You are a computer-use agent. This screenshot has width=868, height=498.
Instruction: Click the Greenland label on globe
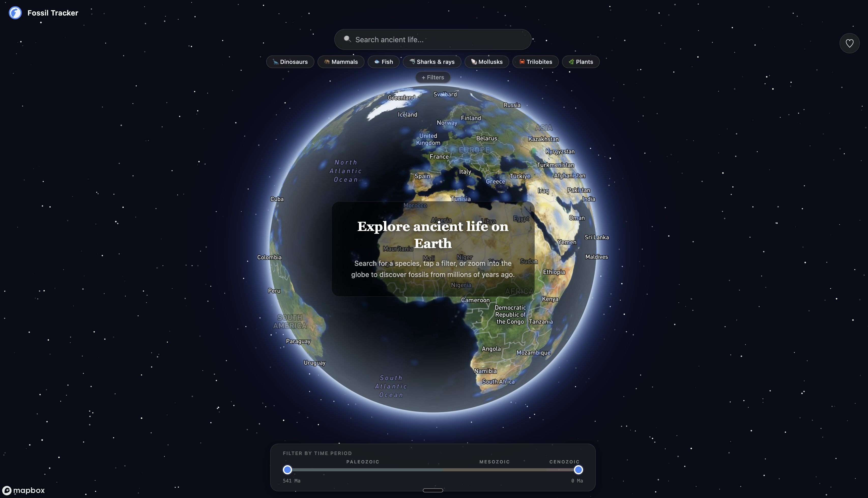pos(401,97)
